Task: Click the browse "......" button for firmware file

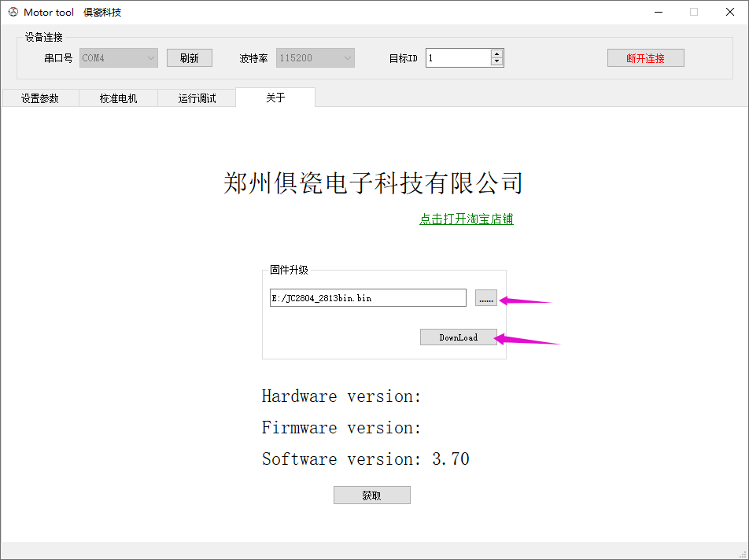Action: click(485, 297)
